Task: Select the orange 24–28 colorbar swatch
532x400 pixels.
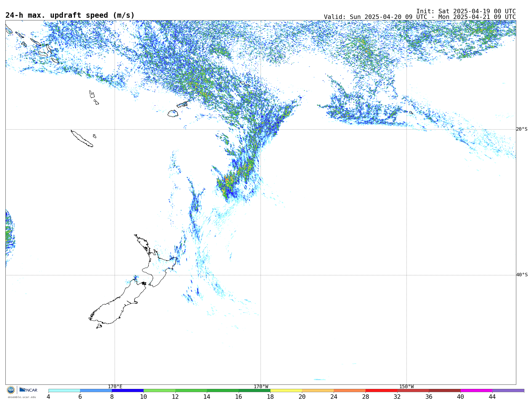Action: pyautogui.click(x=350, y=391)
